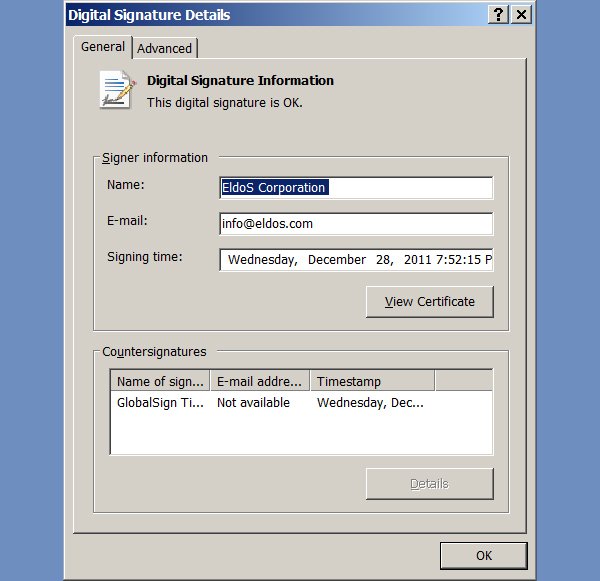
Task: Click the View Certificate button
Action: (430, 302)
